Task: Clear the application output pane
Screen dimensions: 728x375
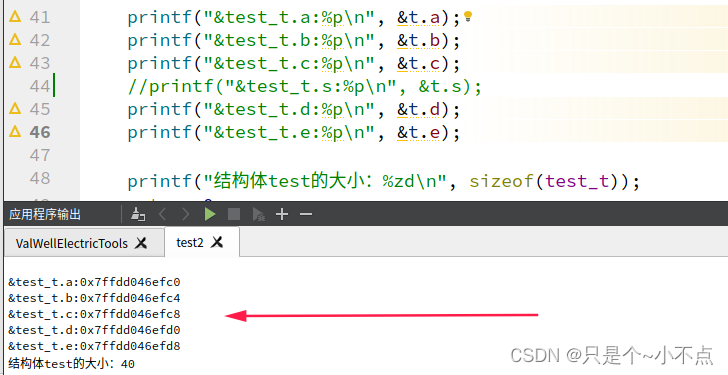Action: (x=138, y=214)
